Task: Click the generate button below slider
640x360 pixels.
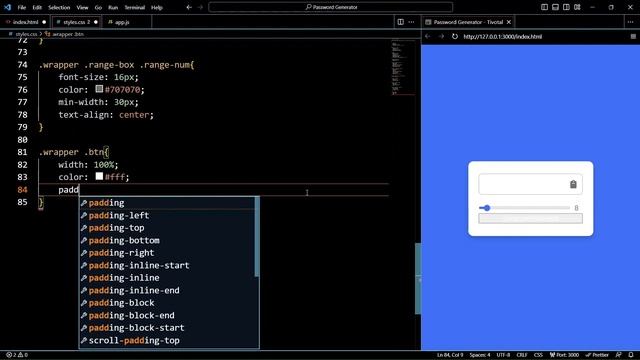Action: tap(530, 218)
